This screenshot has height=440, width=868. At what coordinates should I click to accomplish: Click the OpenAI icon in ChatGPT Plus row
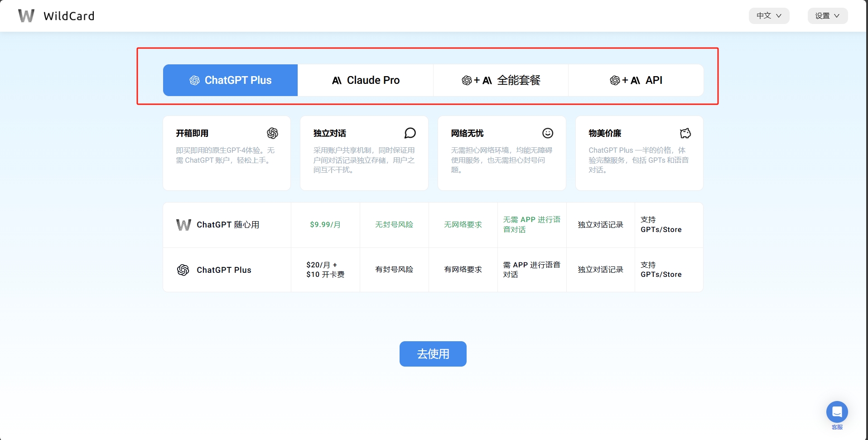click(x=183, y=270)
